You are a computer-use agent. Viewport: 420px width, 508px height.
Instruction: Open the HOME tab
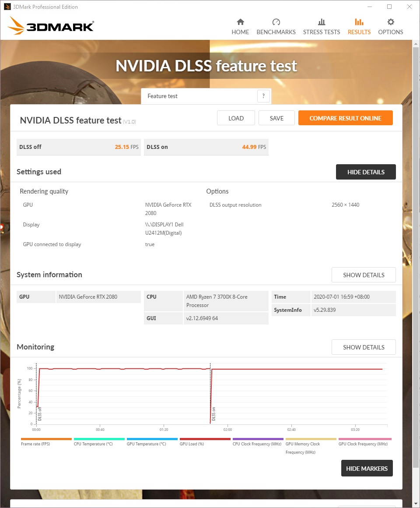click(x=240, y=27)
